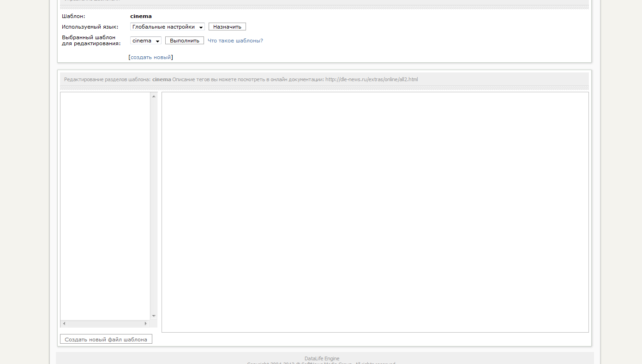642x364 pixels.
Task: Click the file list scroll down arrow
Action: [x=154, y=316]
